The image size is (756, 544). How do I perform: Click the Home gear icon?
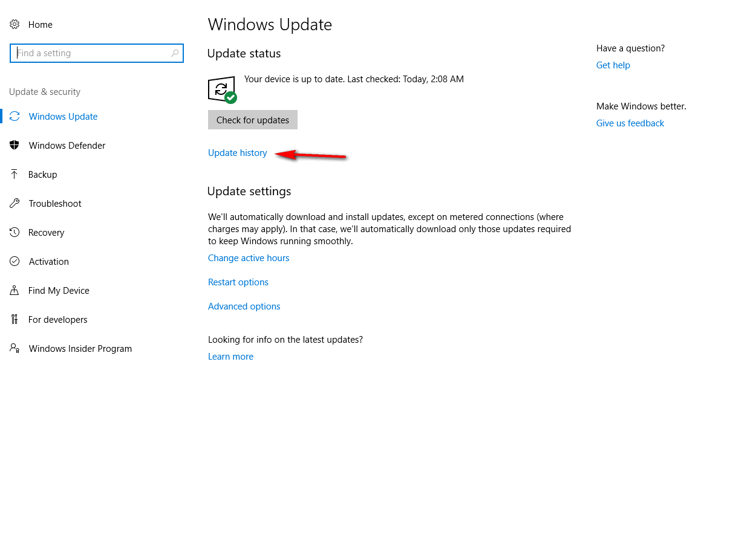point(15,25)
